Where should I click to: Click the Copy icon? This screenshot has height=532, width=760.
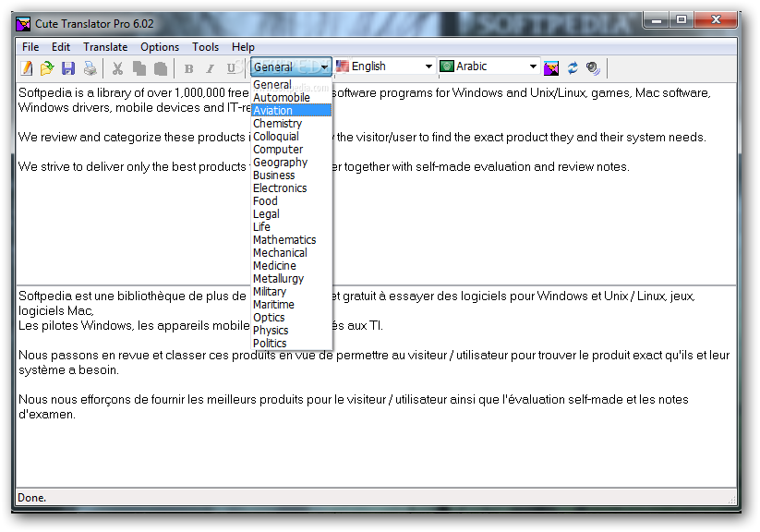point(139,68)
